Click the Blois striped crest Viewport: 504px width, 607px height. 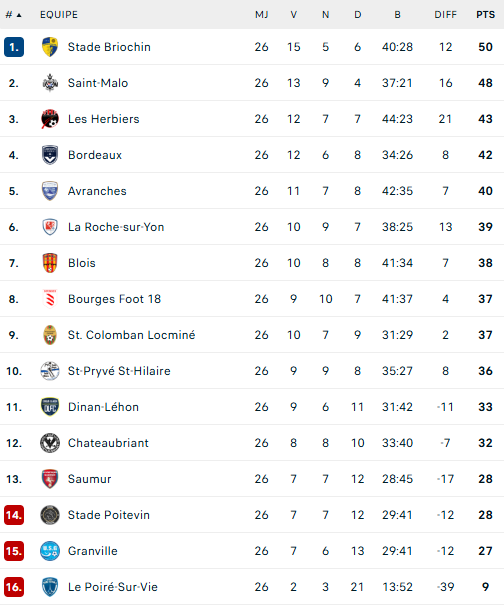pos(50,263)
